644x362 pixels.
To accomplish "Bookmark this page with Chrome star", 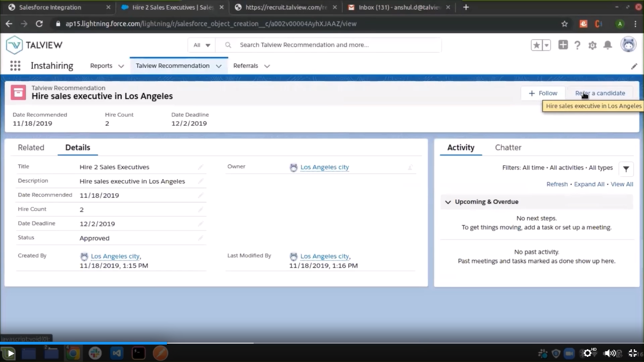I will pos(564,24).
